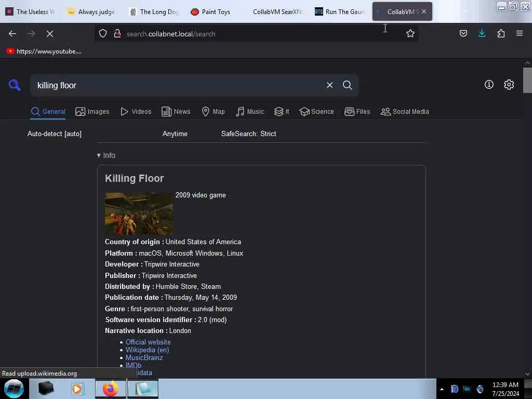Select the Files search category

(x=357, y=112)
